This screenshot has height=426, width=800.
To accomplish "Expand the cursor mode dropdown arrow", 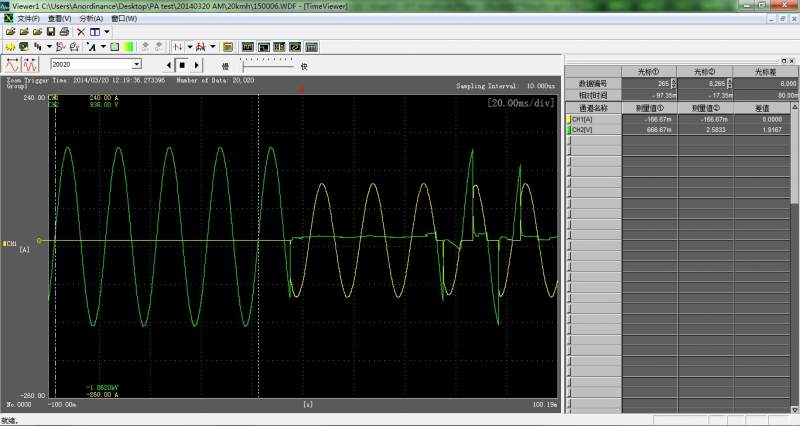I will [x=190, y=47].
